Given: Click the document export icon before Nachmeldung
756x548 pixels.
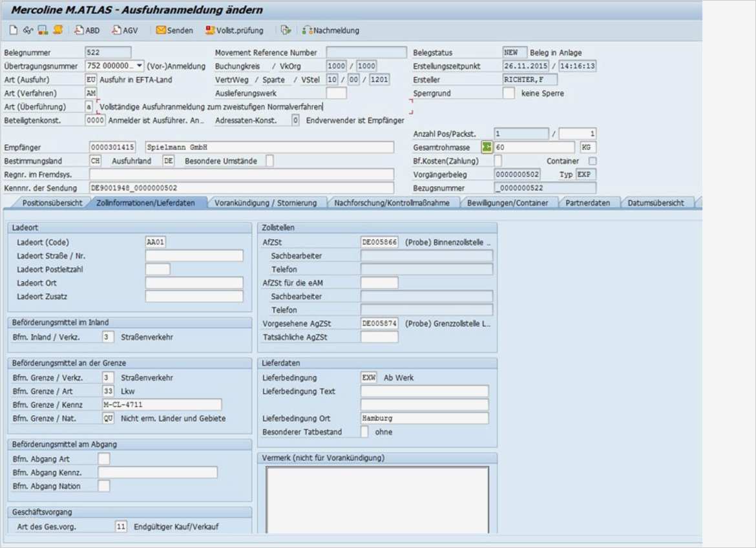Looking at the screenshot, I should pos(286,30).
